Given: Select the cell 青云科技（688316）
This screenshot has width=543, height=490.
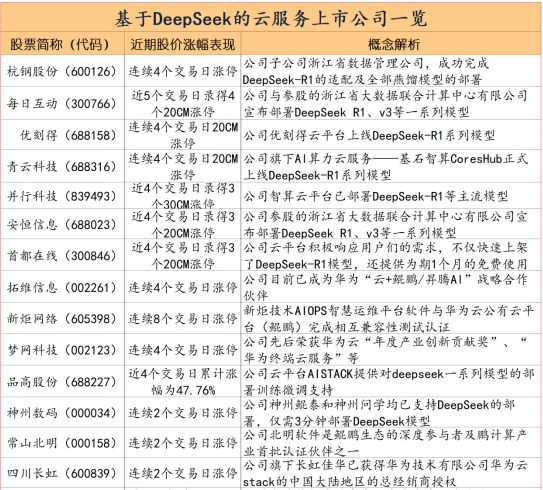Looking at the screenshot, I should pyautogui.click(x=62, y=167).
